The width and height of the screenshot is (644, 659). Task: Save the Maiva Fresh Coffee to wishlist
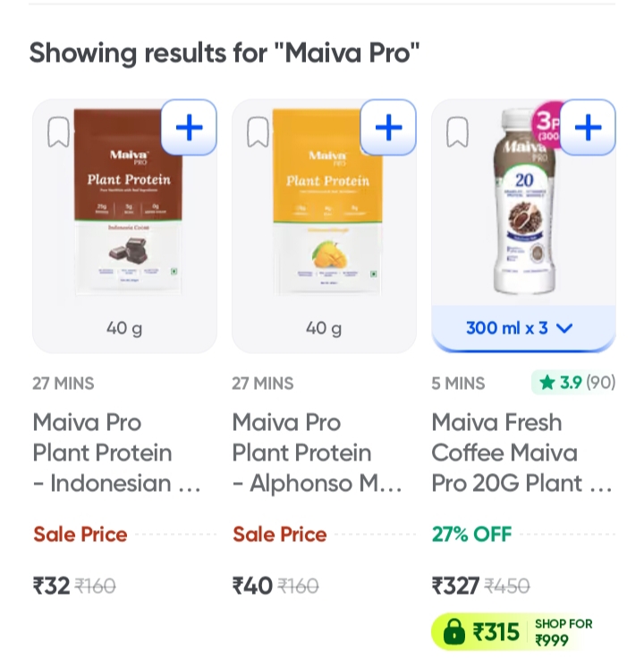pyautogui.click(x=457, y=132)
